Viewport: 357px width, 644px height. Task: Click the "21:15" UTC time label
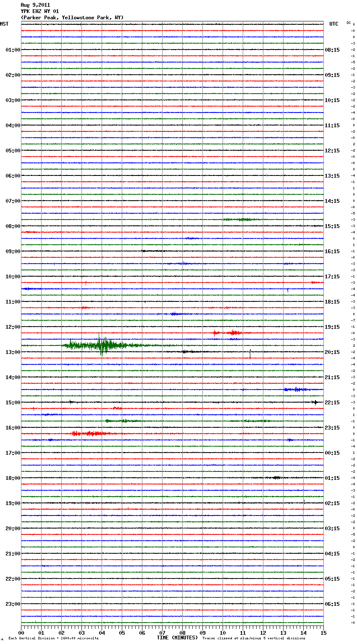[332, 377]
